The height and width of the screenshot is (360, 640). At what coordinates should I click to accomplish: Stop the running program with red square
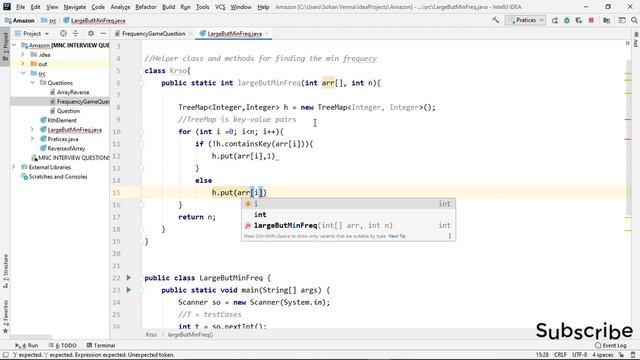click(591, 20)
